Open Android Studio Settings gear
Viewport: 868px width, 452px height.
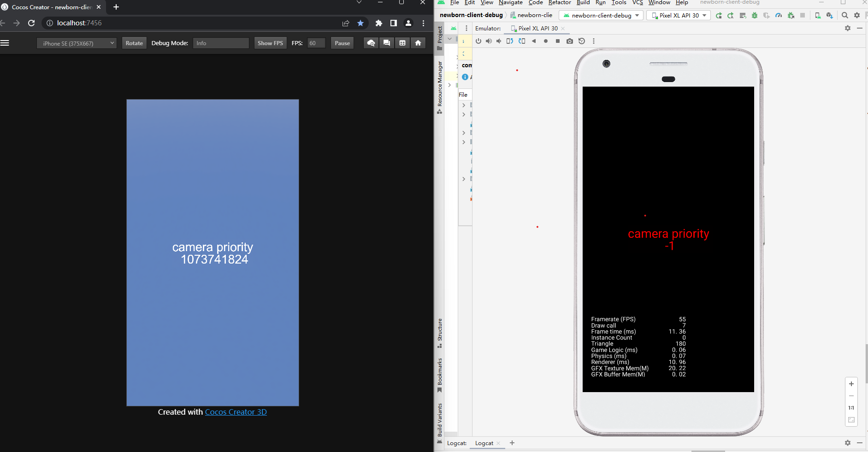click(857, 15)
